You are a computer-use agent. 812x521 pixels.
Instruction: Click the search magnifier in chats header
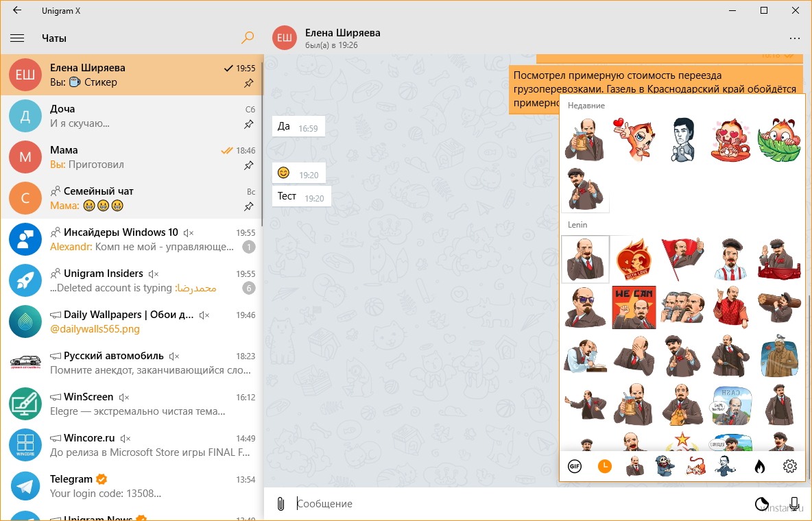[248, 37]
